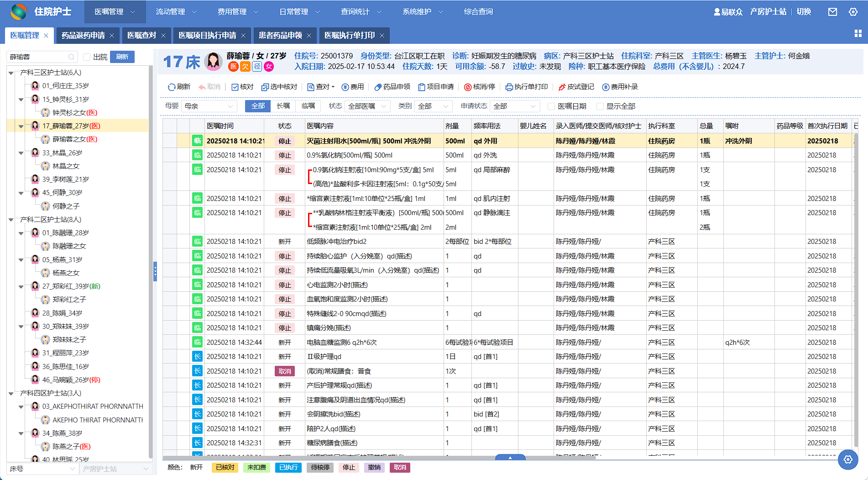868x480 pixels.
Task: Collapse the 产科二区护士站 tree node
Action: tap(11, 220)
